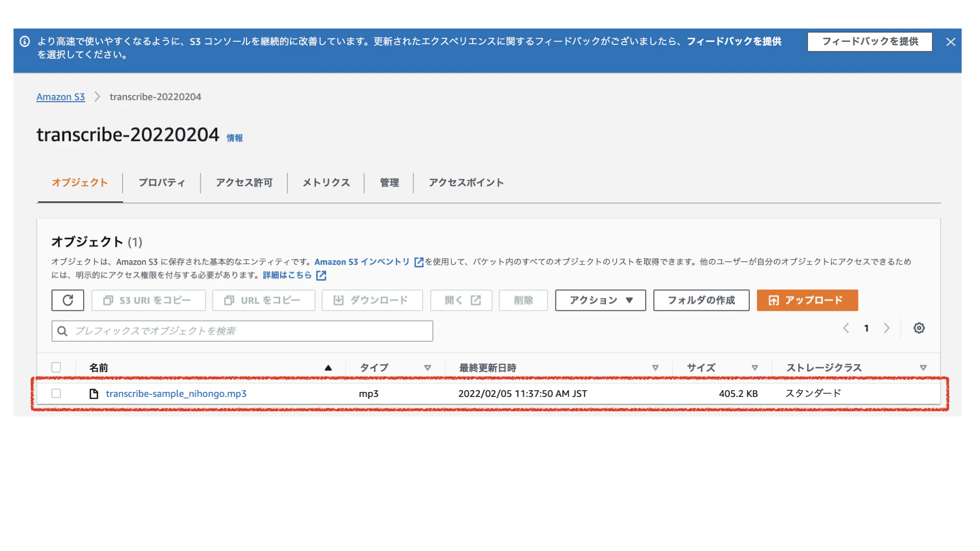Sort by タイプ column arrow
980x551 pixels.
pyautogui.click(x=428, y=367)
